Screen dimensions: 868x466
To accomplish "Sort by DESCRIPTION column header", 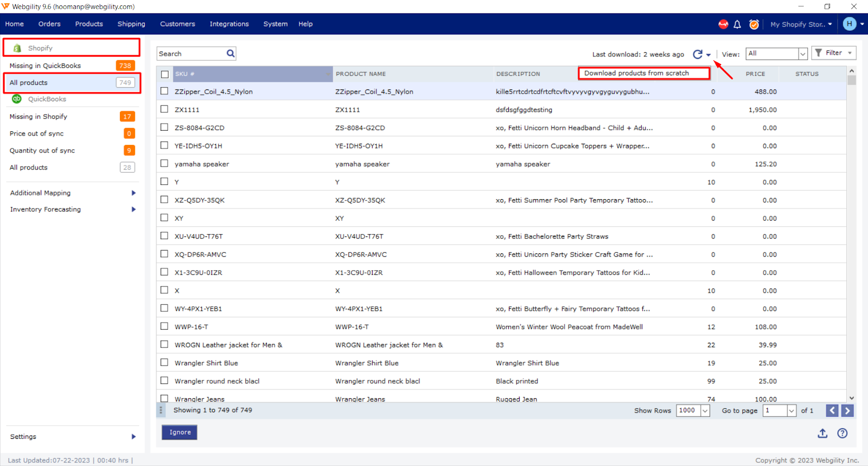I will pos(518,74).
